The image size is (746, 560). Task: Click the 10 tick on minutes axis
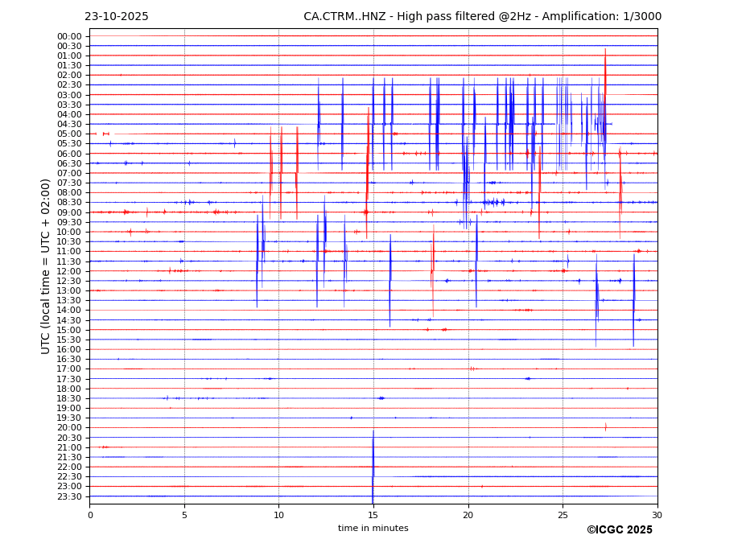tap(278, 515)
